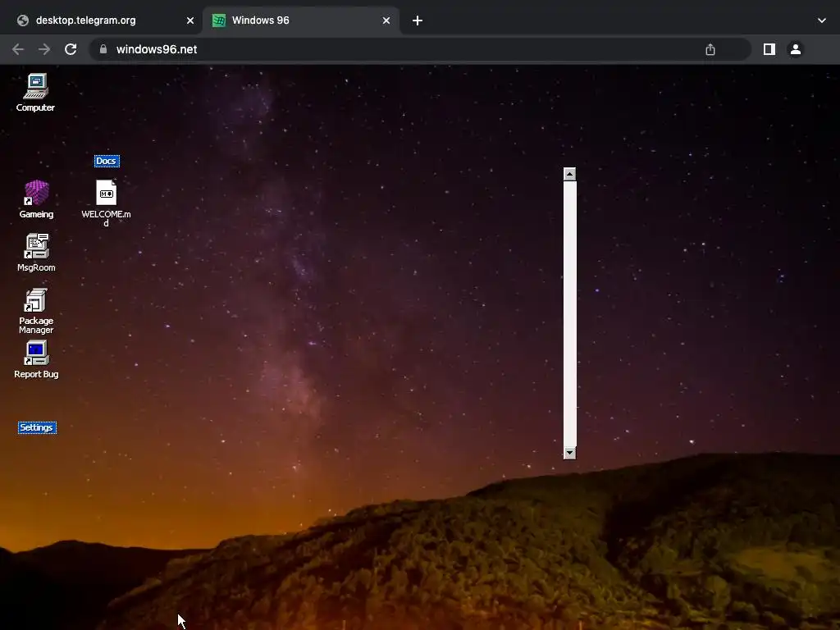
Task: Click the scrollbar up arrow
Action: (570, 174)
